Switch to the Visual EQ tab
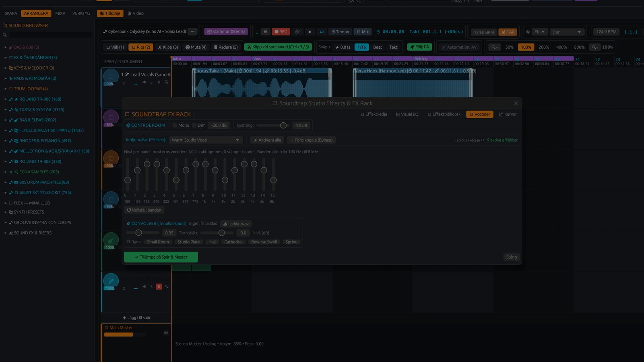Viewport: 644px width, 362px height. pos(407,114)
